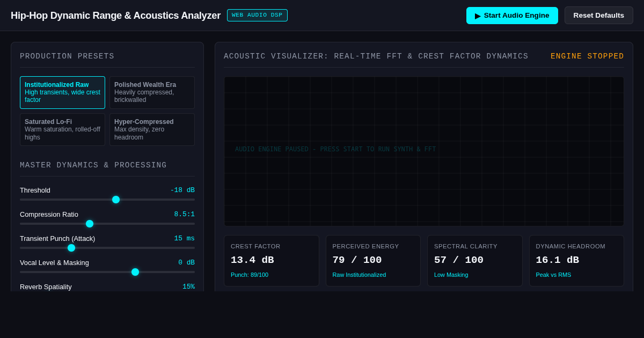
Task: Click the FFT visualizer canvas
Action: (424, 151)
